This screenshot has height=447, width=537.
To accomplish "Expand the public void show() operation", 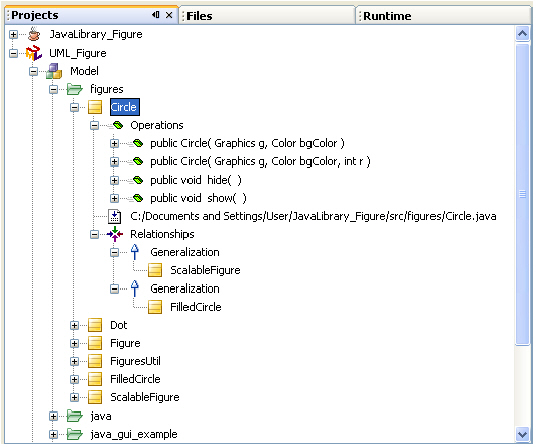I will tap(114, 198).
